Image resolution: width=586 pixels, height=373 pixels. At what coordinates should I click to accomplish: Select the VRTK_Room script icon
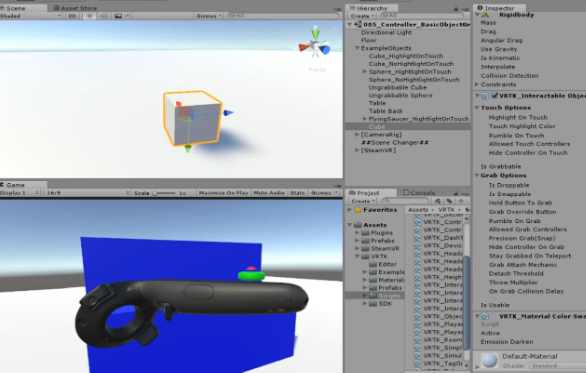click(418, 340)
